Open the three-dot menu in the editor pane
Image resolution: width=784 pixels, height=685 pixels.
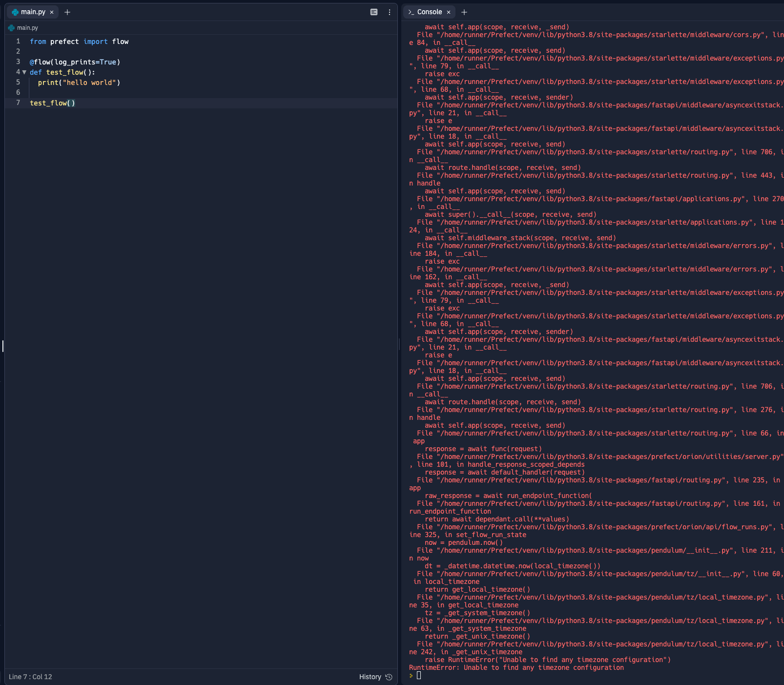[x=389, y=12]
